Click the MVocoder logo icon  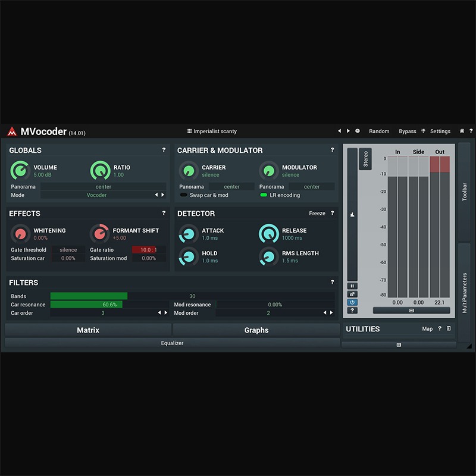[x=12, y=131]
